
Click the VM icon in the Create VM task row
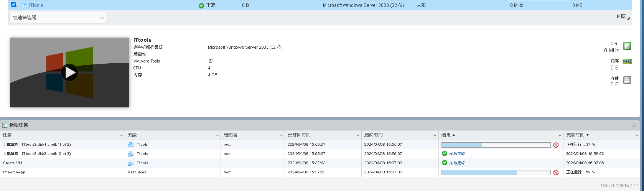[131, 163]
